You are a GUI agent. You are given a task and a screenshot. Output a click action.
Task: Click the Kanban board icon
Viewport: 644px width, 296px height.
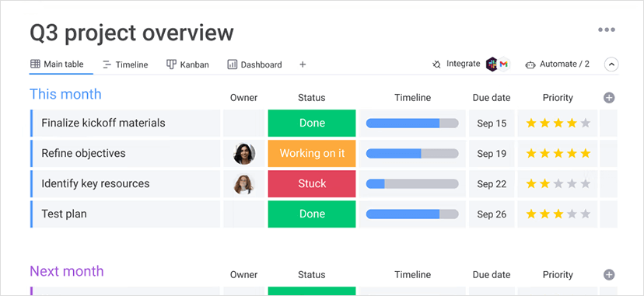coord(171,64)
